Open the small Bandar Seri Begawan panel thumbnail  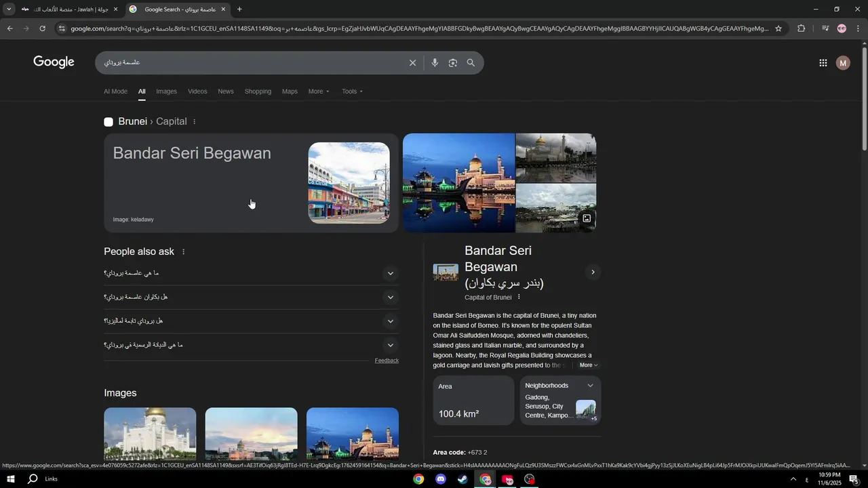pyautogui.click(x=446, y=272)
